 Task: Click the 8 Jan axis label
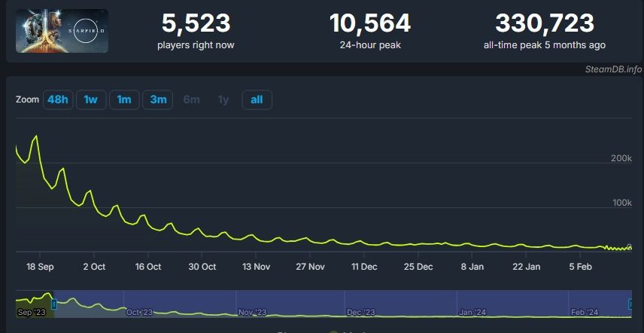[472, 267]
